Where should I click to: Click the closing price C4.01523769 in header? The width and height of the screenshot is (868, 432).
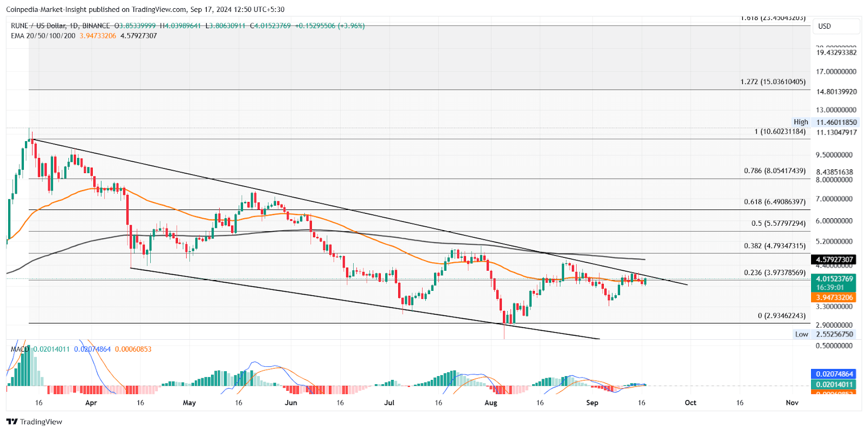pyautogui.click(x=270, y=26)
